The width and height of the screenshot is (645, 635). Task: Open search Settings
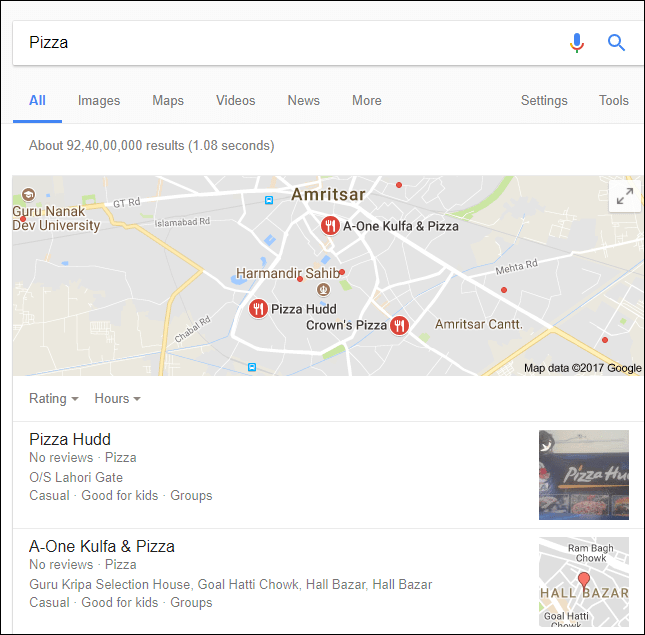pyautogui.click(x=544, y=101)
